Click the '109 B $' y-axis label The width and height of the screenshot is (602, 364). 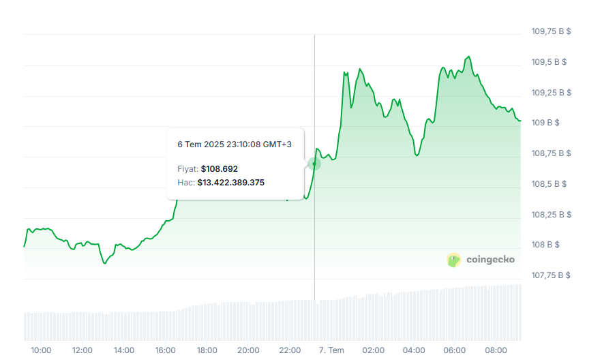click(545, 123)
